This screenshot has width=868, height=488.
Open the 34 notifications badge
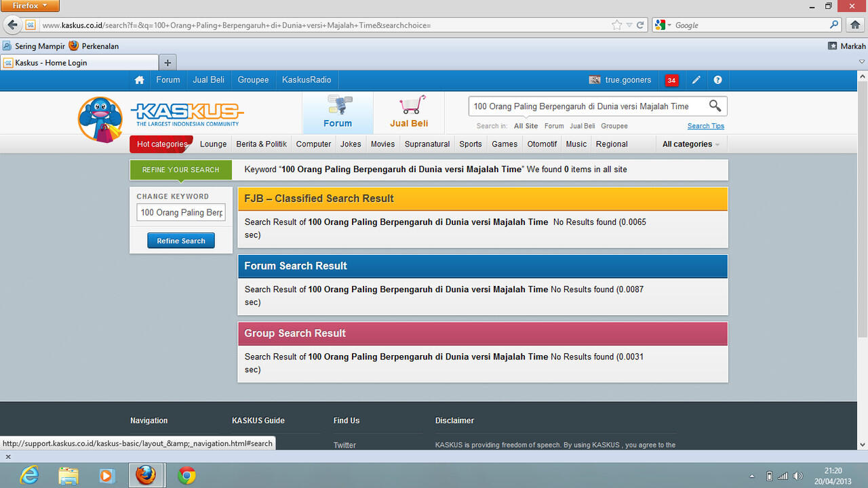coord(671,80)
